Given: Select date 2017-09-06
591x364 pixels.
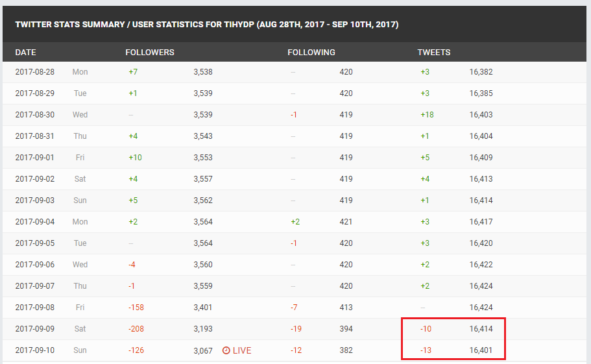Looking at the screenshot, I should [x=34, y=265].
